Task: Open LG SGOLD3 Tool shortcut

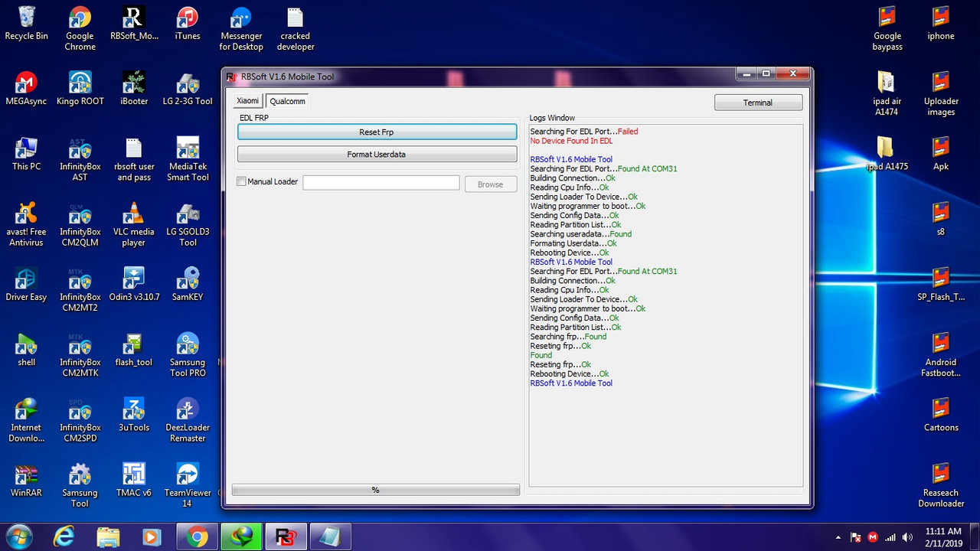Action: [x=188, y=224]
